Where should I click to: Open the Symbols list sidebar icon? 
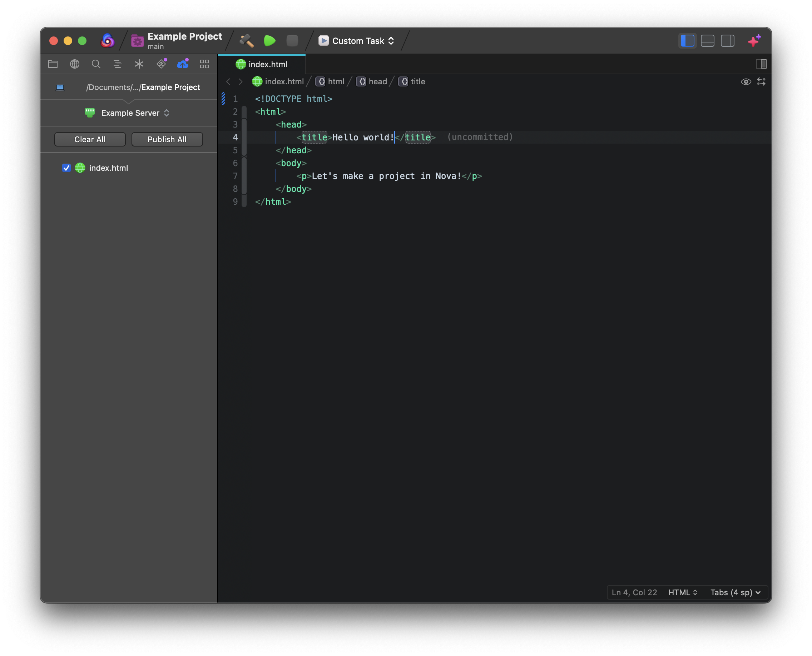pyautogui.click(x=118, y=64)
